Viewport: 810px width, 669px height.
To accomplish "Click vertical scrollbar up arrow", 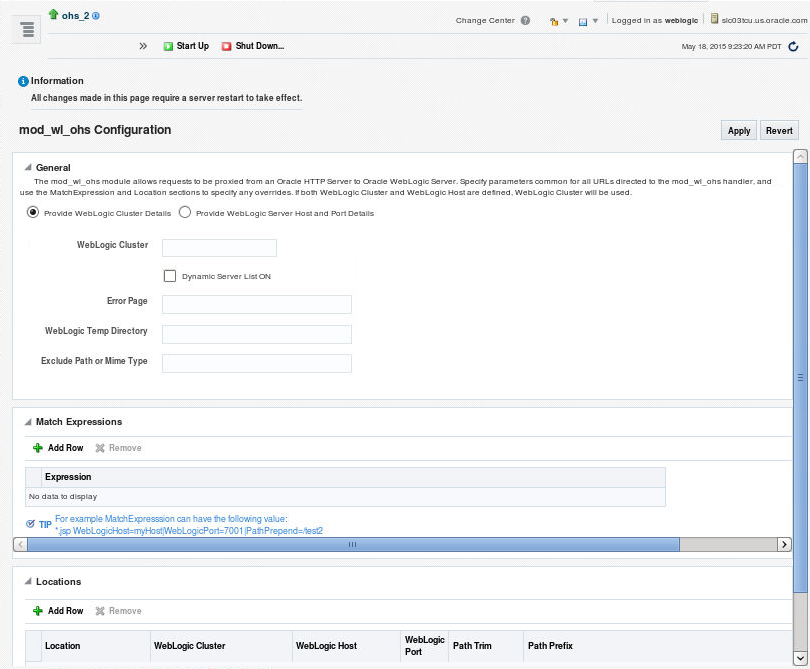I will click(x=800, y=157).
